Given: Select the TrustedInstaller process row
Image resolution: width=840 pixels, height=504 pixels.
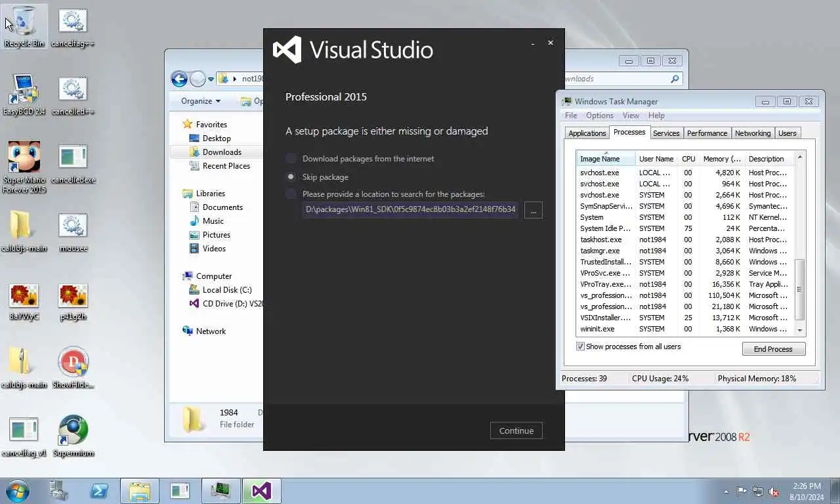Looking at the screenshot, I should pos(685,262).
